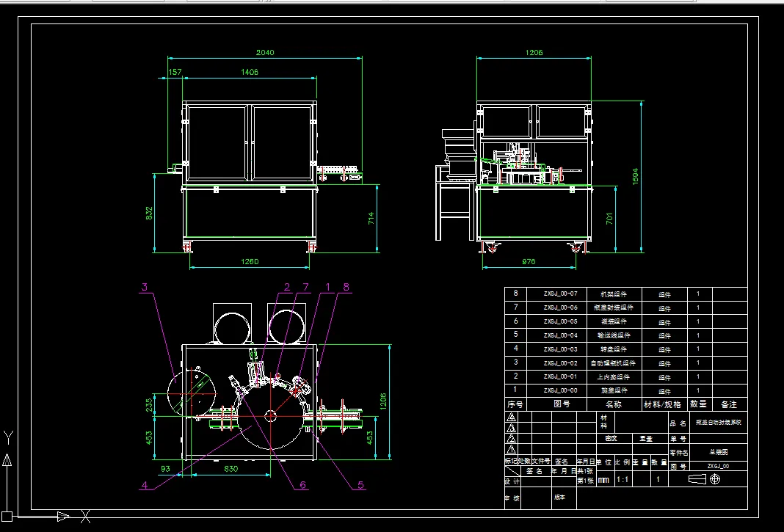Pick the 832 height dimension

148,213
